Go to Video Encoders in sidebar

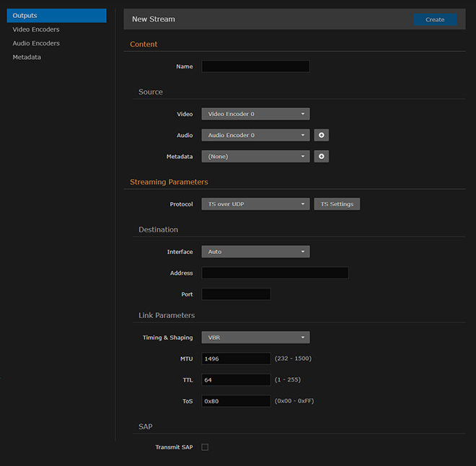coord(36,30)
